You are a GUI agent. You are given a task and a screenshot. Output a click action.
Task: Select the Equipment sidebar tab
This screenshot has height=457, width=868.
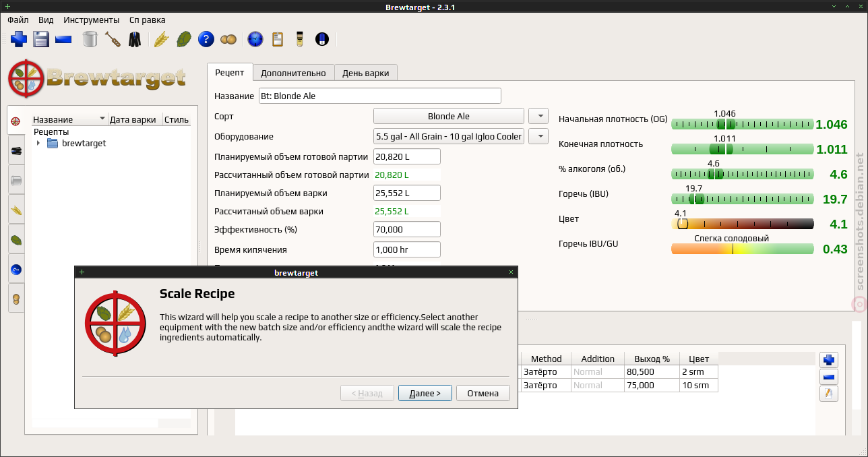click(16, 180)
